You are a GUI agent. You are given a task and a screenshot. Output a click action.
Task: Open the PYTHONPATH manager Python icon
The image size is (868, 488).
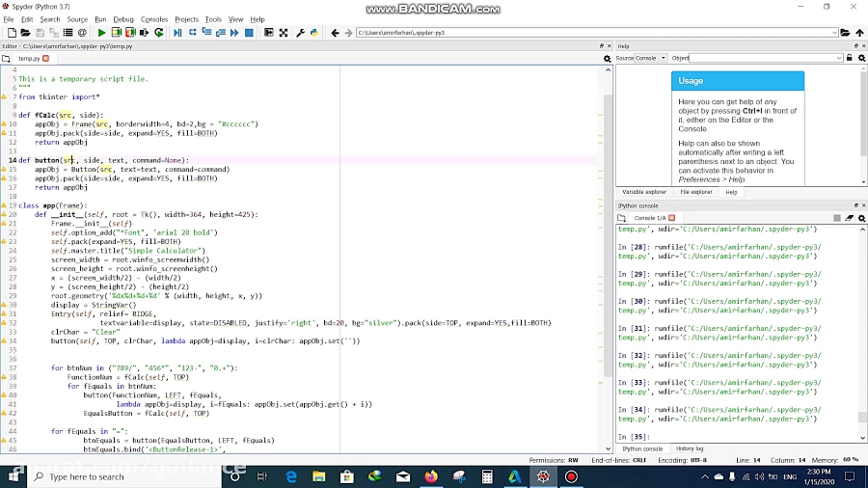click(x=314, y=33)
